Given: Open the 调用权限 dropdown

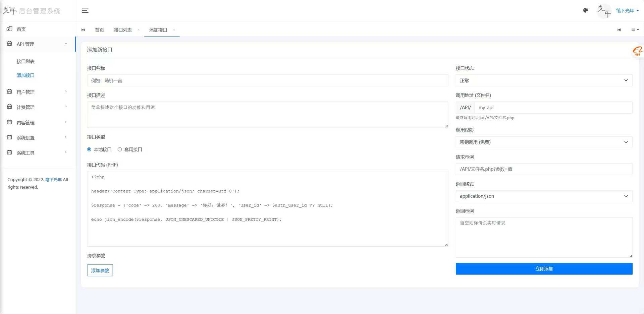Looking at the screenshot, I should [544, 142].
